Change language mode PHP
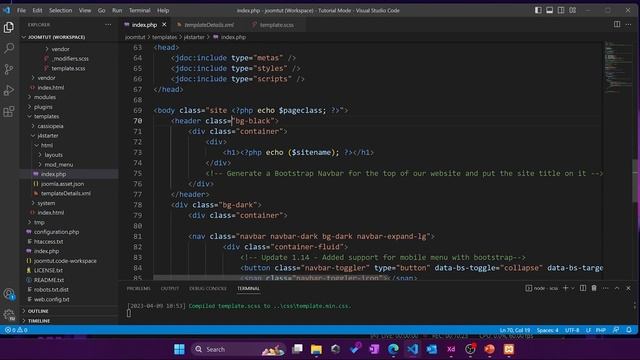Viewport: 640px width, 360px height. tap(600, 330)
